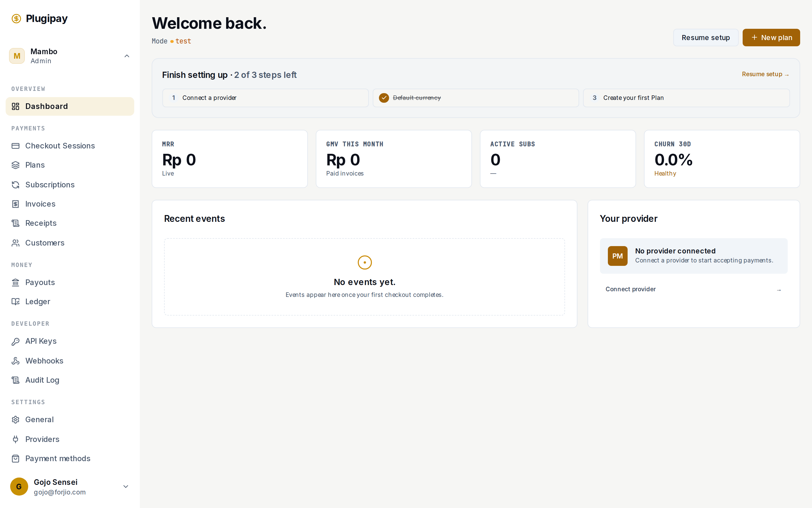Go to Providers settings
Image resolution: width=812 pixels, height=508 pixels.
[70, 439]
